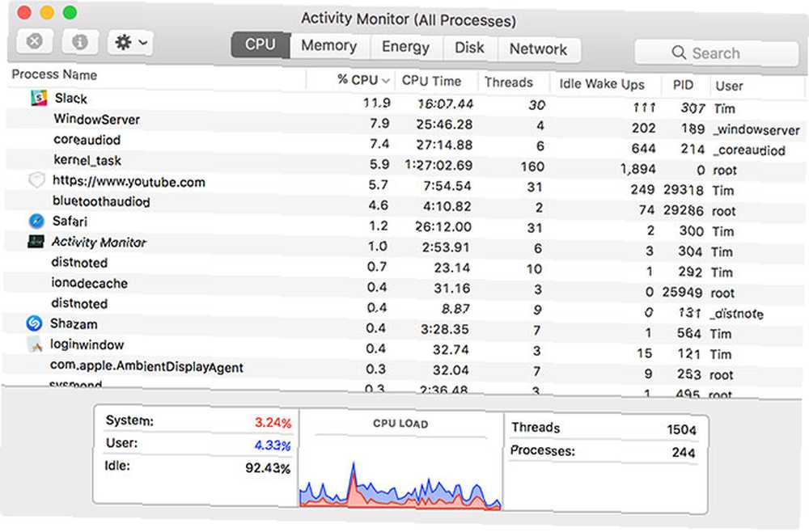Select the distnoted row with PID 292
The height and width of the screenshot is (532, 809).
coord(404,267)
